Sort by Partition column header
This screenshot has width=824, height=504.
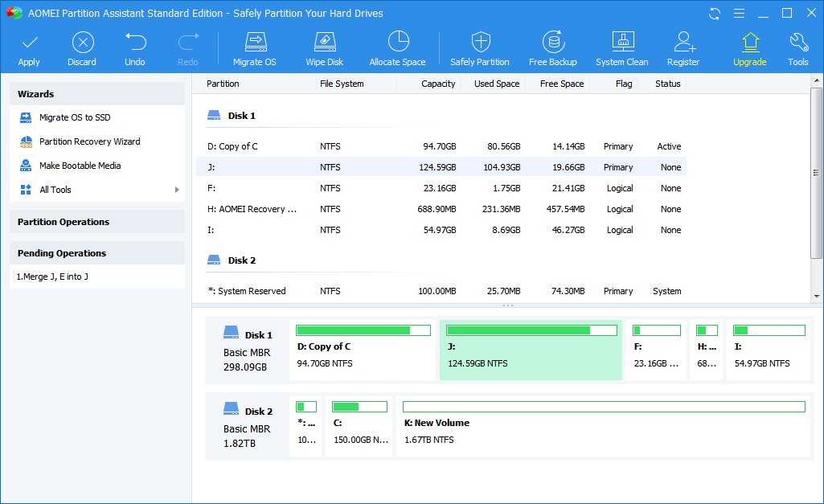pyautogui.click(x=223, y=84)
